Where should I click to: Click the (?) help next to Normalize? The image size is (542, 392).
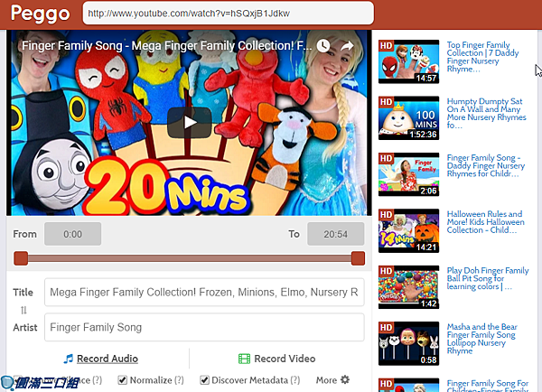click(179, 380)
